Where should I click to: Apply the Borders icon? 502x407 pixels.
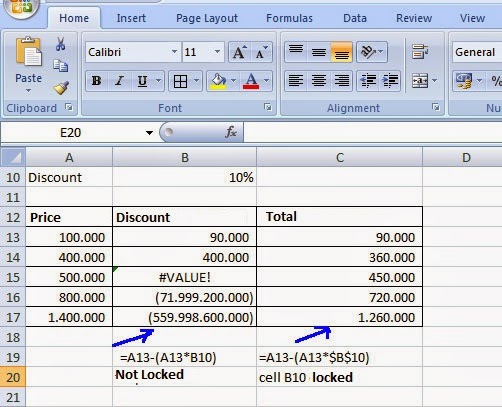180,81
